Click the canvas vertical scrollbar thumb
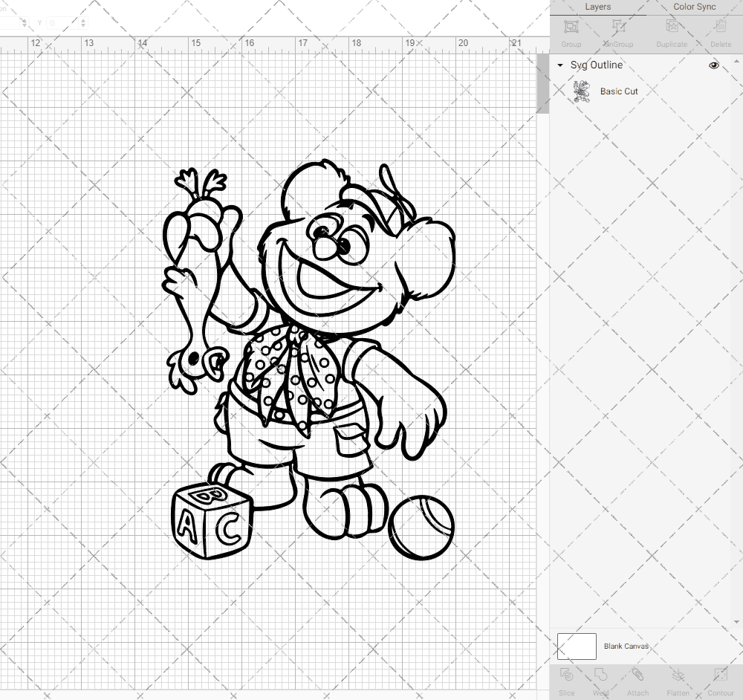 click(542, 83)
